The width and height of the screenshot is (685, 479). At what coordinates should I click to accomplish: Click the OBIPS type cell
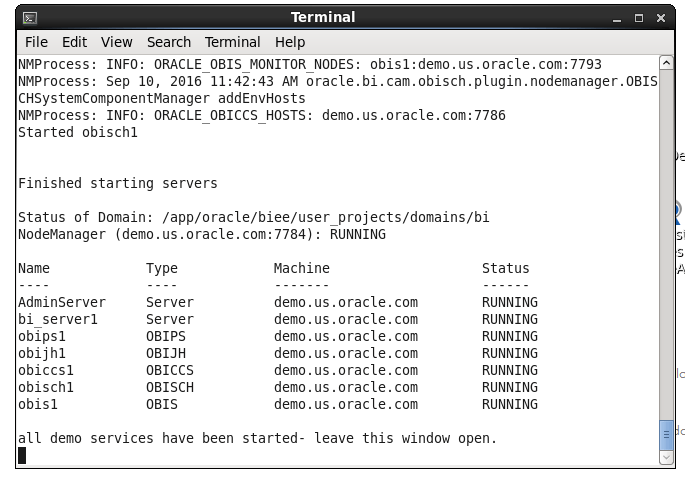(x=166, y=336)
